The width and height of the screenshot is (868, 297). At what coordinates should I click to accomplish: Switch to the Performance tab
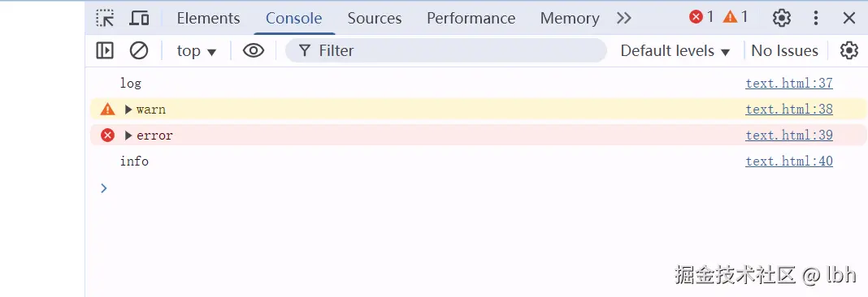[471, 18]
